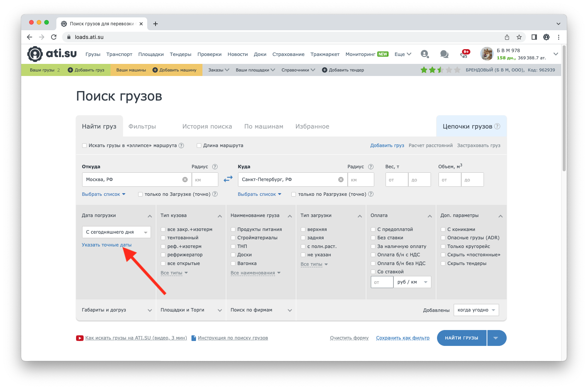588x389 pixels.
Task: Click the user profile icon in header
Action: [425, 54]
